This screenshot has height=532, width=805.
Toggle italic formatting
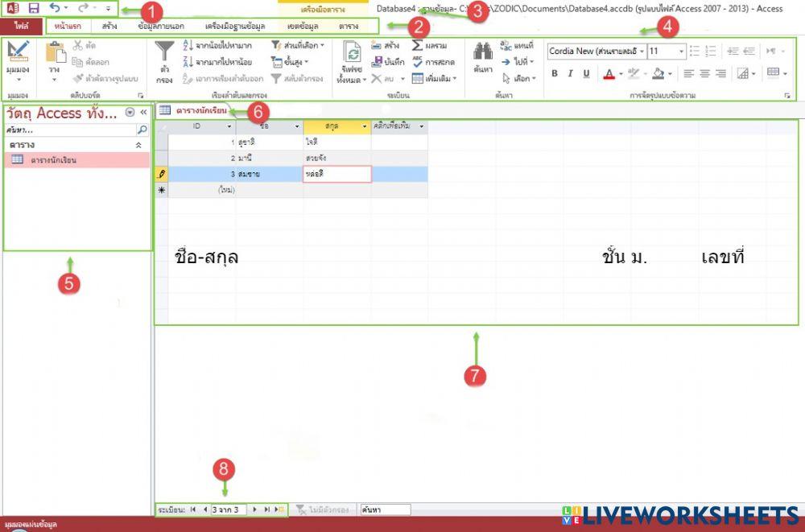pos(571,72)
